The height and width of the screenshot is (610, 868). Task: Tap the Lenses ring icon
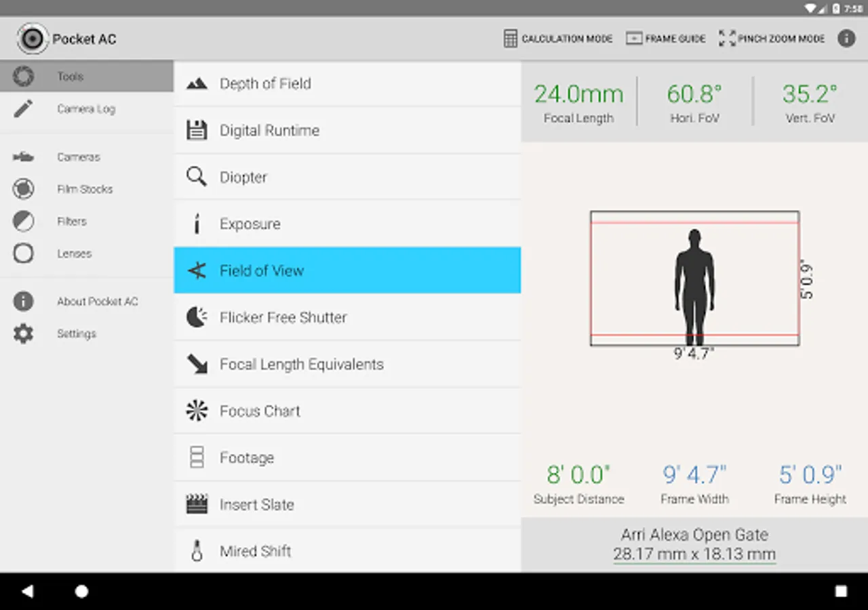pos(23,253)
